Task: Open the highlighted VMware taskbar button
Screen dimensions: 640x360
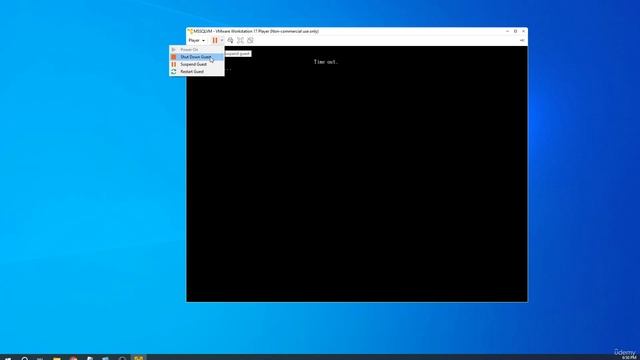Action: 139,358
